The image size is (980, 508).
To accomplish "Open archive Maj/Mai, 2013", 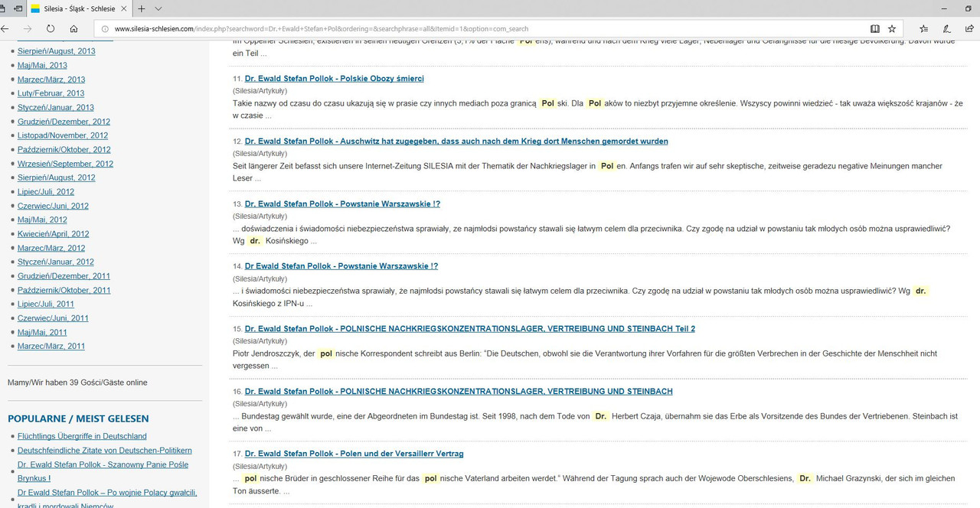I will click(x=42, y=65).
